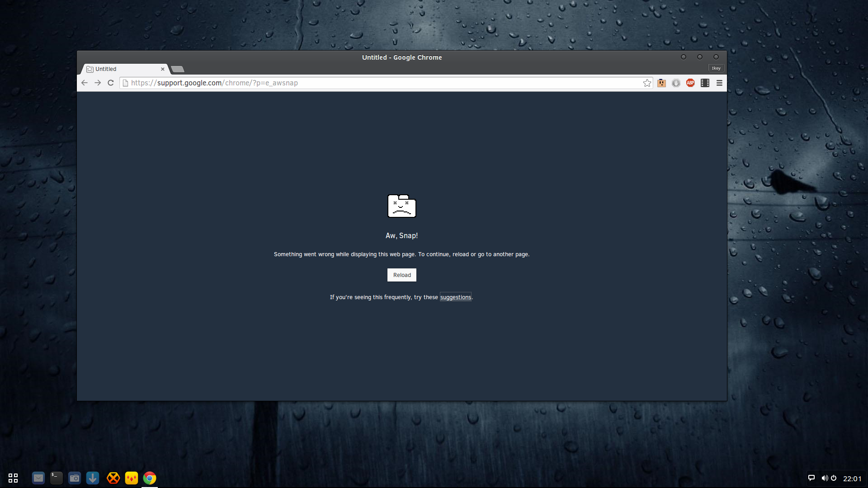
Task: Open the applications grid menu
Action: (13, 478)
